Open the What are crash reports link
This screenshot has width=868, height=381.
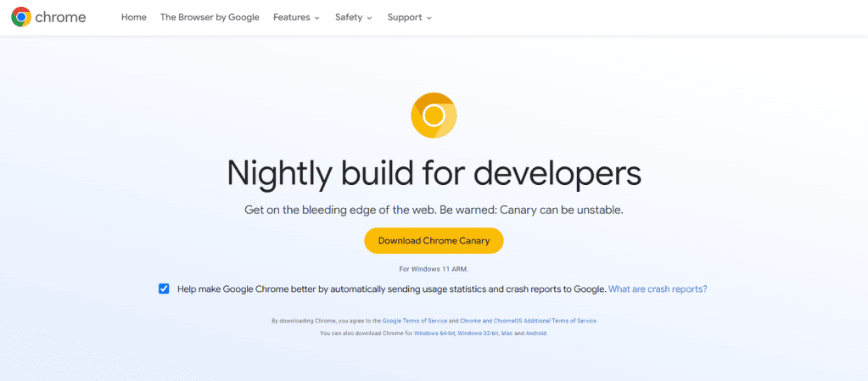pos(658,289)
